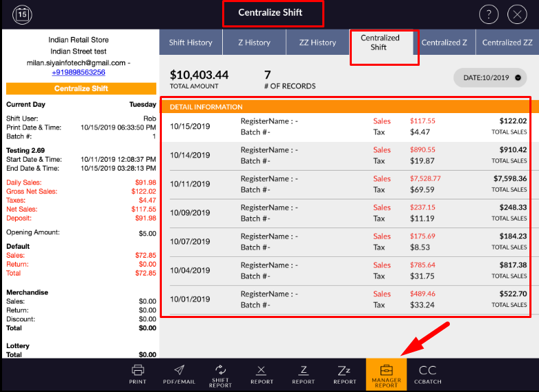
Task: Click the calendar icon in top-left corner
Action: coord(22,14)
